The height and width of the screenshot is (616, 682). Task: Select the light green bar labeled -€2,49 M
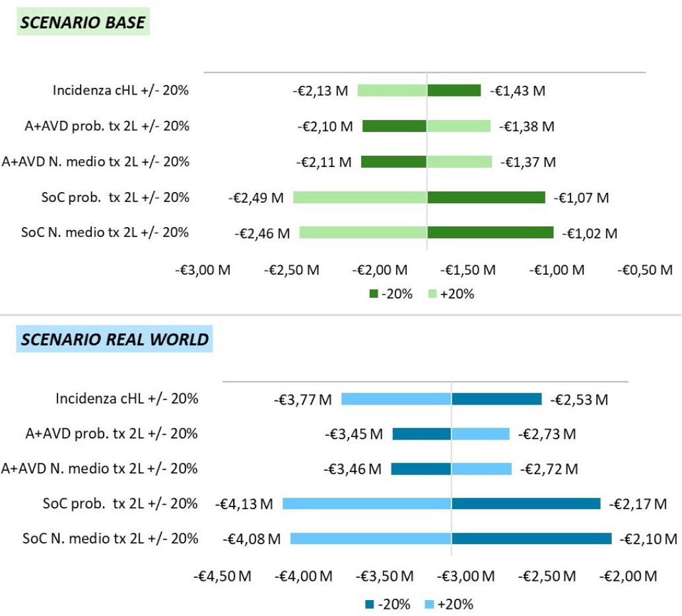360,197
